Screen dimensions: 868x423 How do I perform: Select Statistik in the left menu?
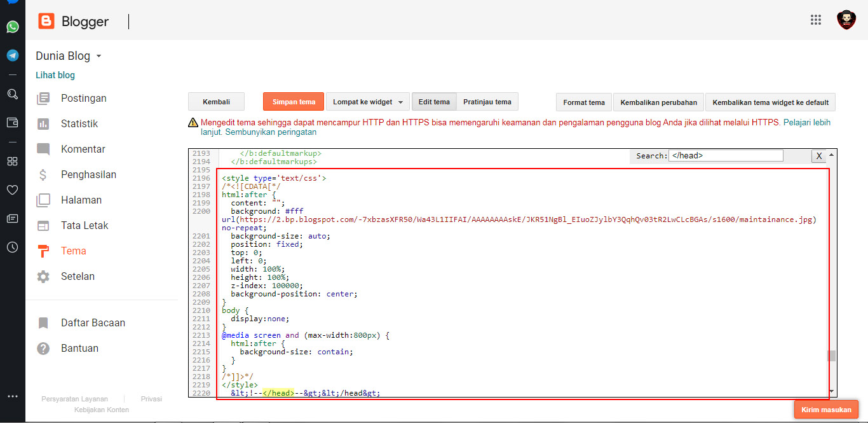[79, 123]
